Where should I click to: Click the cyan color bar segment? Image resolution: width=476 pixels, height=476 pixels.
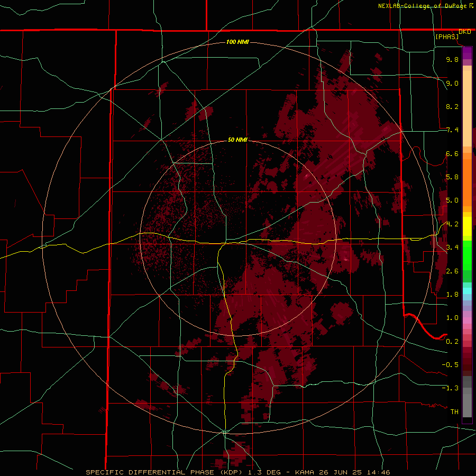[467, 291]
